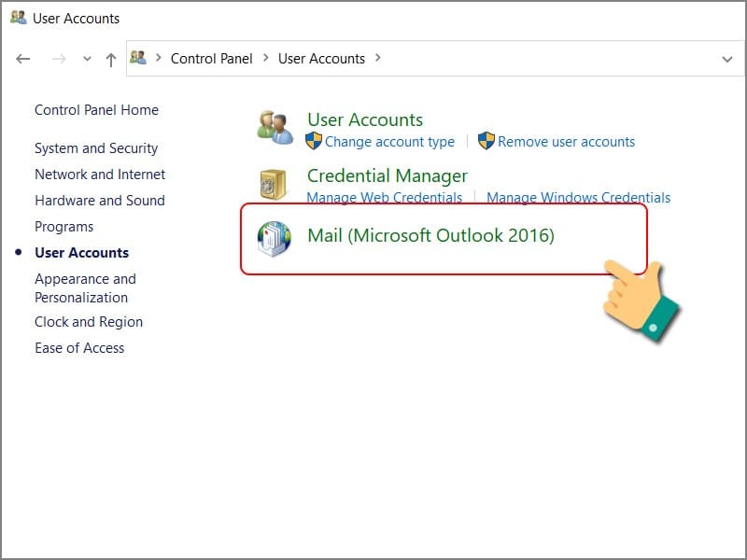
Task: Click the User Accounts people icon
Action: pos(275,128)
